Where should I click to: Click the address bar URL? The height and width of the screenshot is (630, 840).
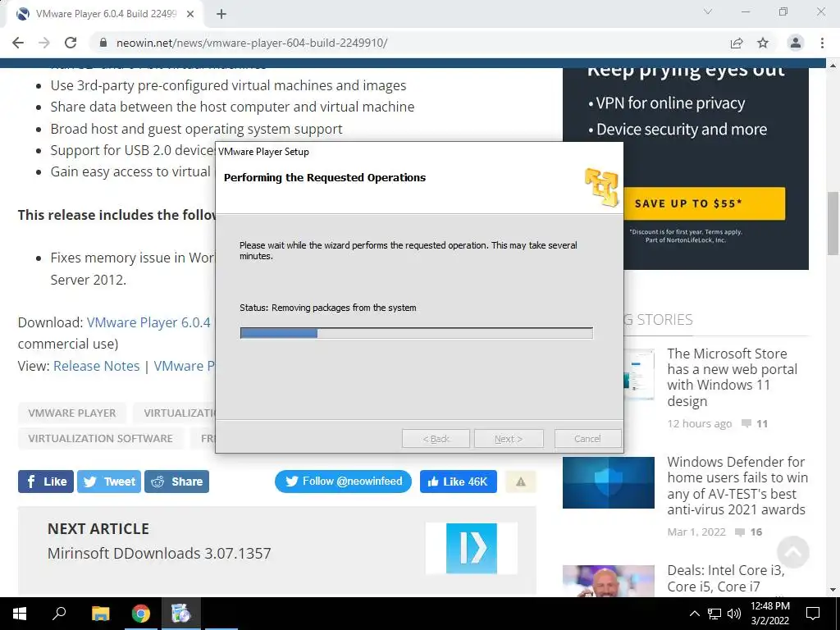[252, 43]
